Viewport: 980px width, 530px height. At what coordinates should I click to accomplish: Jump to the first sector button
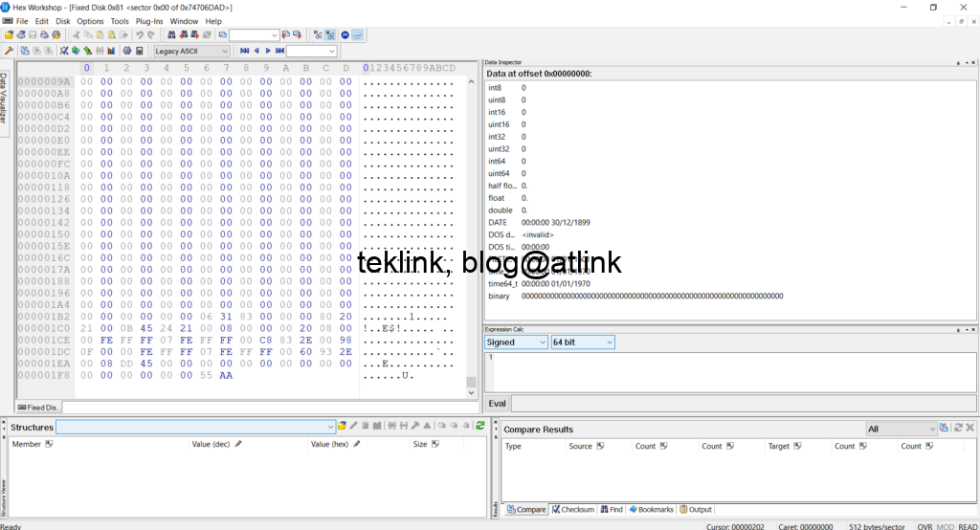pos(244,51)
